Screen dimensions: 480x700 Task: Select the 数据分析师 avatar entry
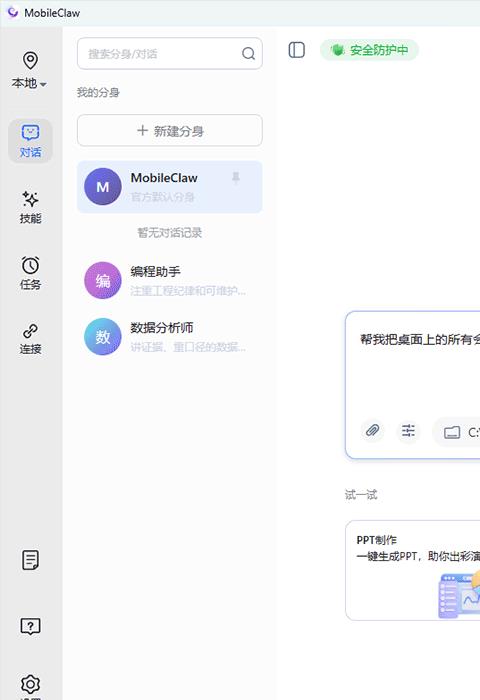click(170, 337)
